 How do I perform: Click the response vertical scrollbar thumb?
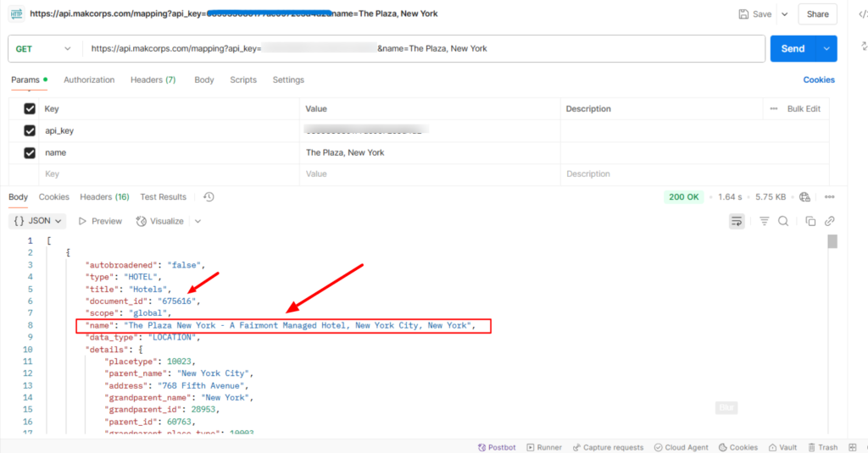[832, 241]
